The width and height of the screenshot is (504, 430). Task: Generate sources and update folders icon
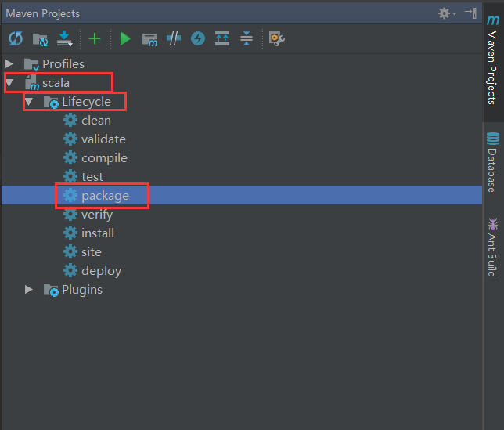click(x=40, y=39)
